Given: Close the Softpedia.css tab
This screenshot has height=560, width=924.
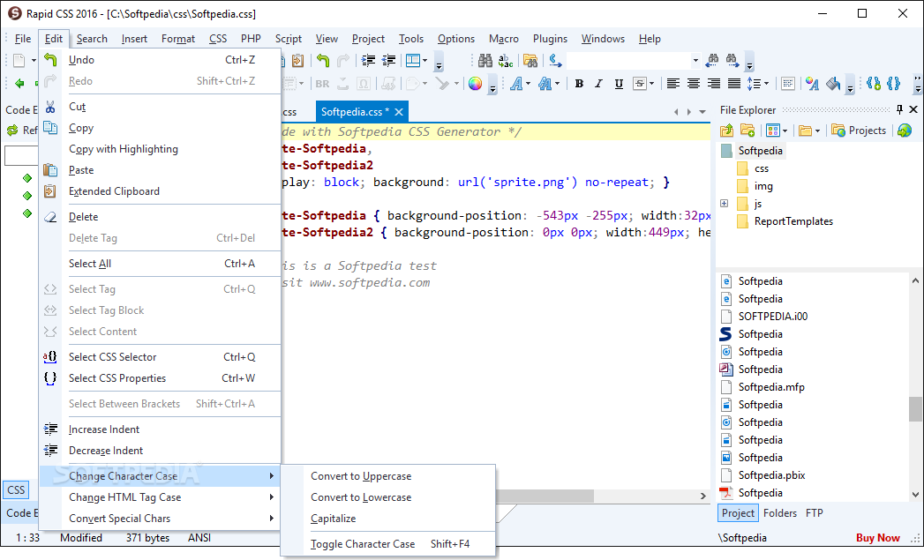Looking at the screenshot, I should pos(399,112).
